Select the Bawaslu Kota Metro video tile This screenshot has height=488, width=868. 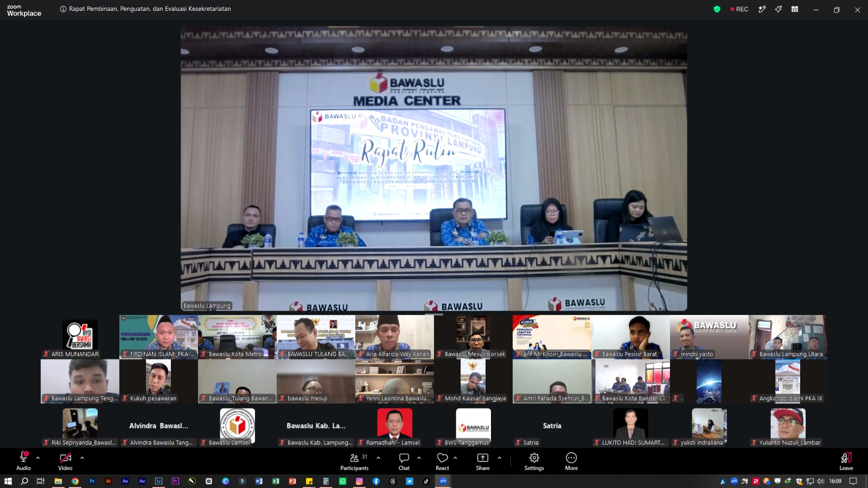(x=237, y=337)
